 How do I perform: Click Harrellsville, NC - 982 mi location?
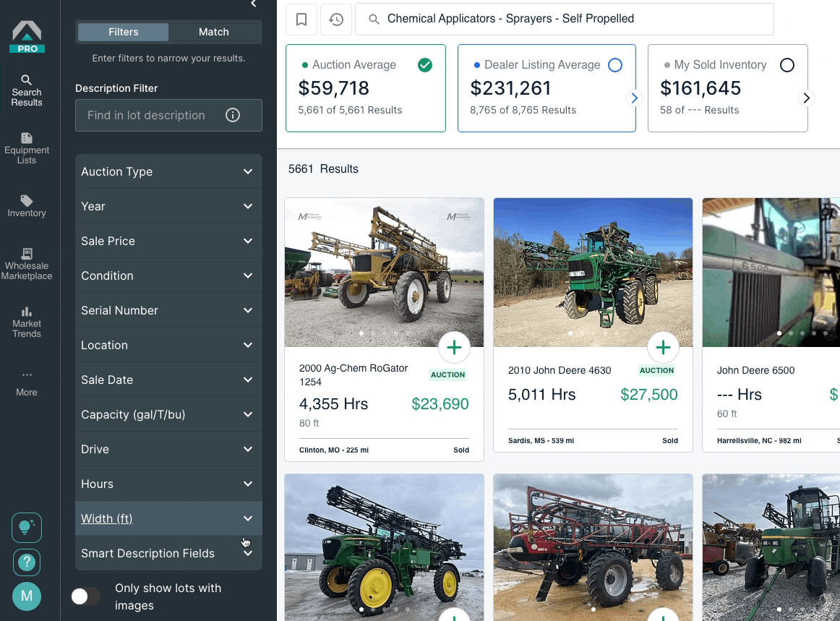click(x=759, y=441)
